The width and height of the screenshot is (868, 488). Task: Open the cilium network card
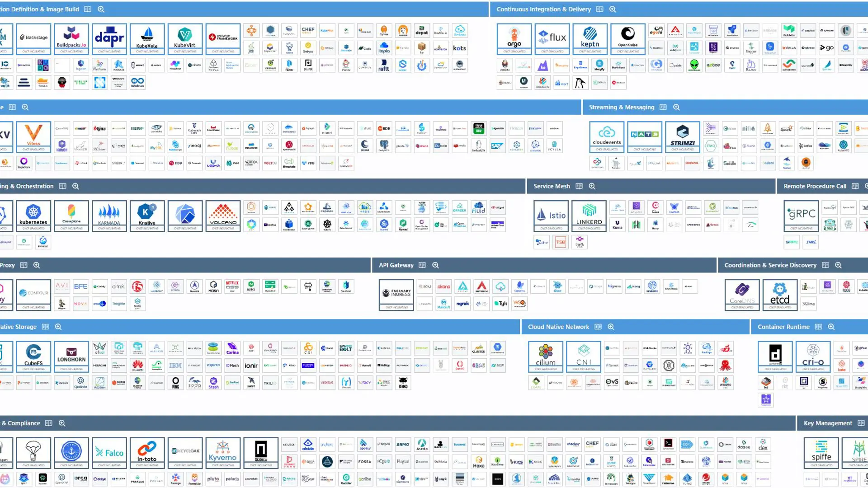point(546,357)
